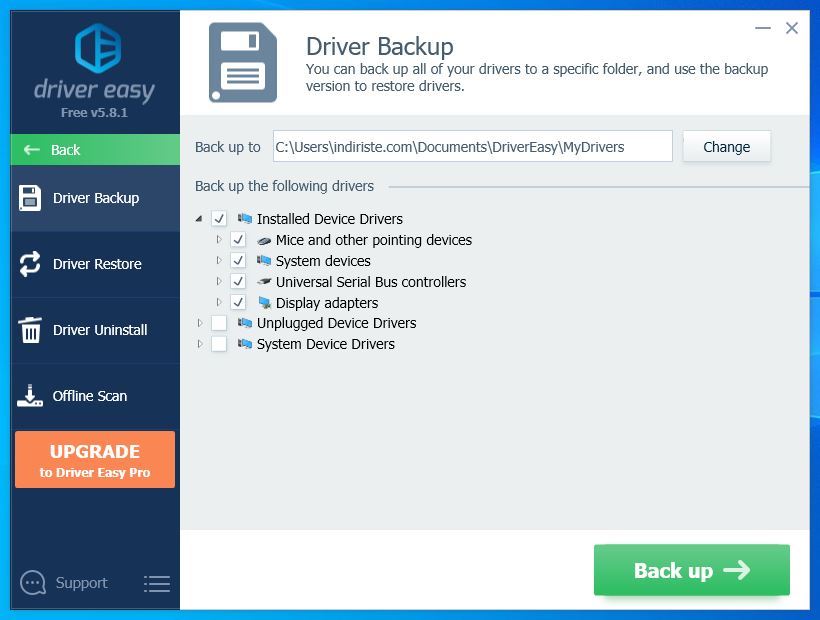This screenshot has width=820, height=620.
Task: Check System Device Drivers checkbox
Action: (219, 344)
